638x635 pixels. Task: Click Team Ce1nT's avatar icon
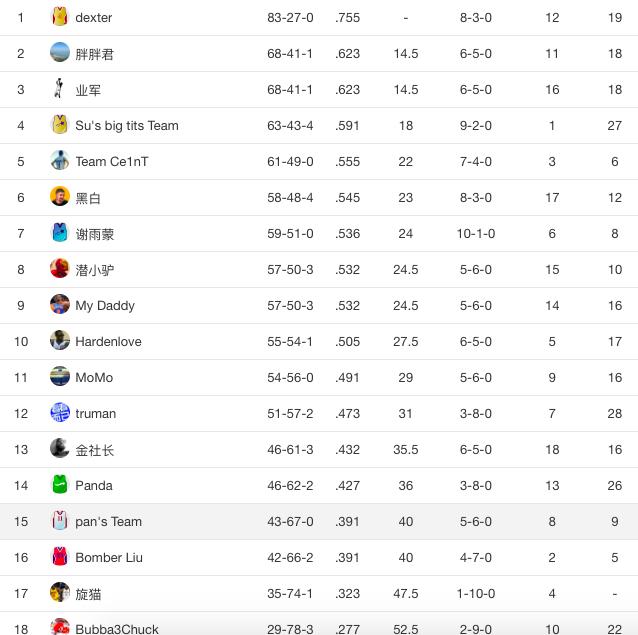coord(60,161)
